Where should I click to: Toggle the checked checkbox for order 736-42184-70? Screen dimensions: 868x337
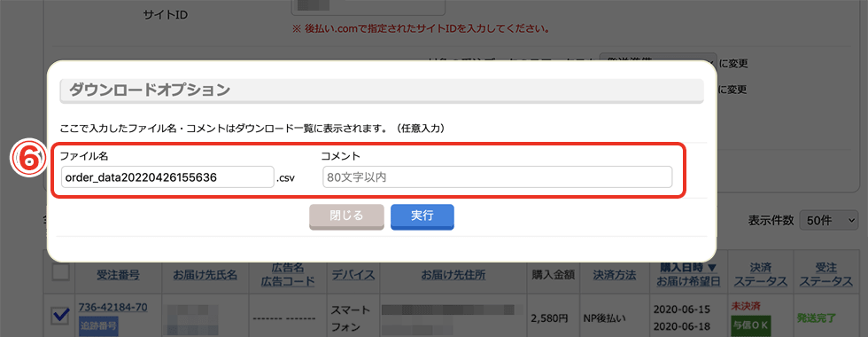click(60, 316)
